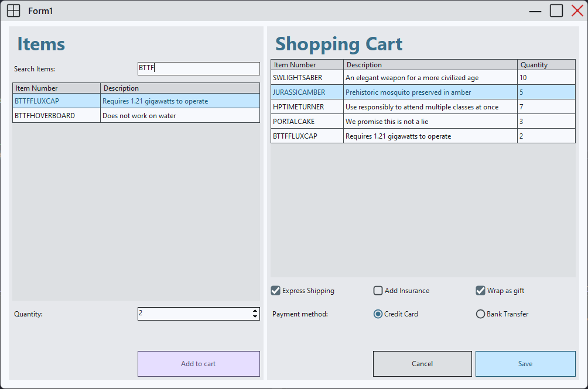Click the Form1 window icon
This screenshot has height=389, width=588.
pyautogui.click(x=13, y=11)
